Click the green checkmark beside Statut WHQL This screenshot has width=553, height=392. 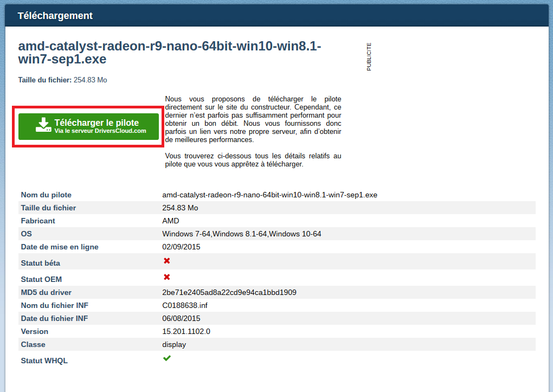point(167,358)
